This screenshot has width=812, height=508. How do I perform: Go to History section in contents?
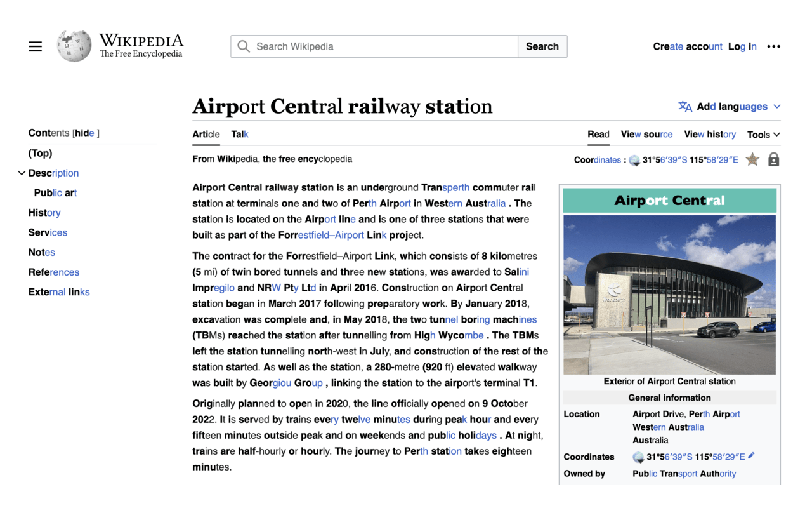(x=44, y=213)
